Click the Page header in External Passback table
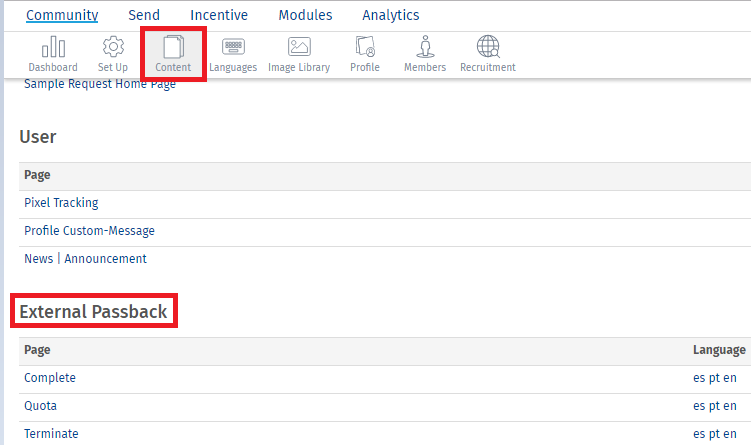Viewport: 751px width, 445px height. (x=37, y=350)
